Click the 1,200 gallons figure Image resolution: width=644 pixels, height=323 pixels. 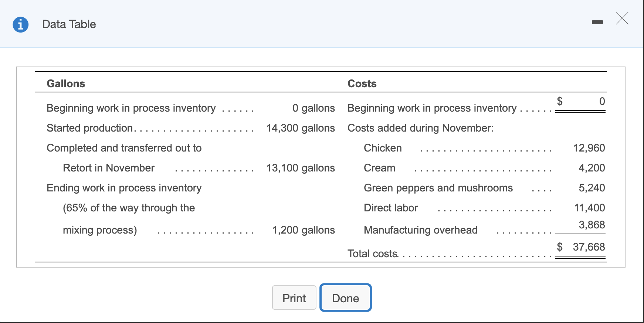click(304, 230)
